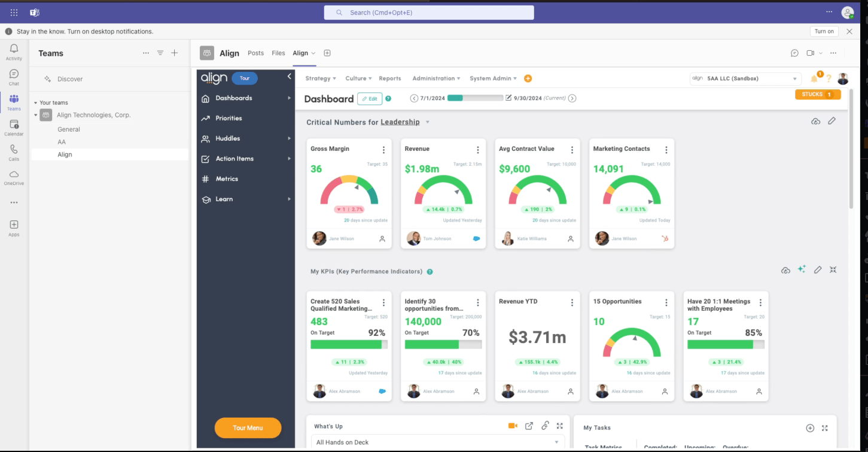The height and width of the screenshot is (452, 868).
Task: Switch to the Files tab
Action: [278, 53]
